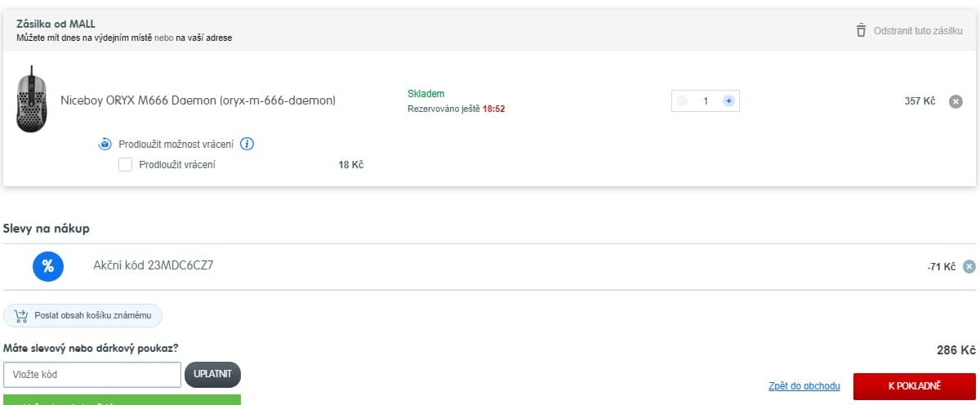Click the 'Vložte kód' voucher input field
Viewport: 980px width, 405px height.
click(92, 375)
